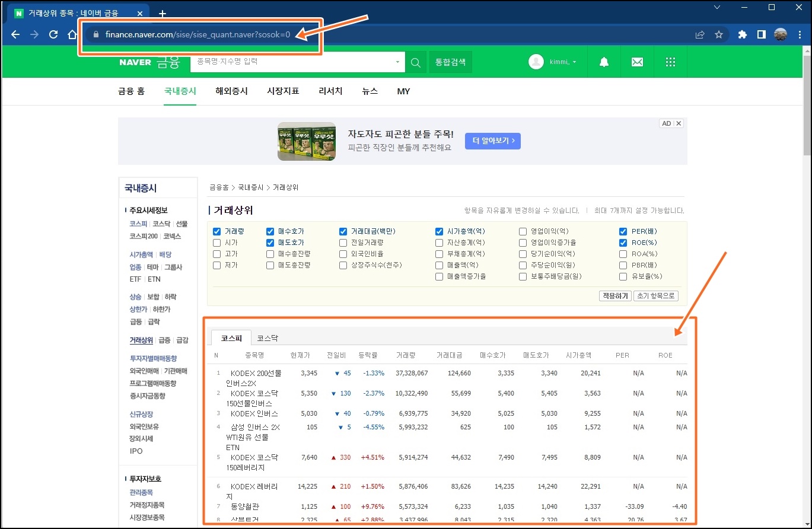The image size is (812, 529).
Task: Bookmark the page with the star icon
Action: coord(719,34)
